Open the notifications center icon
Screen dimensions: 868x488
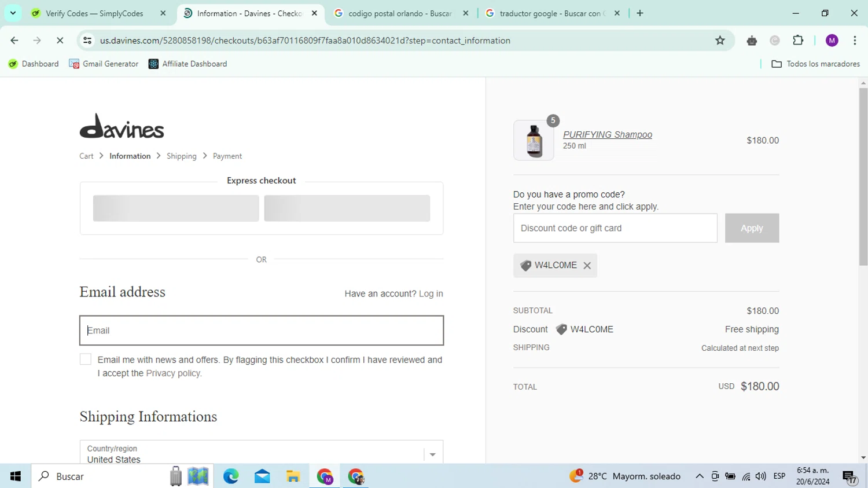click(849, 476)
